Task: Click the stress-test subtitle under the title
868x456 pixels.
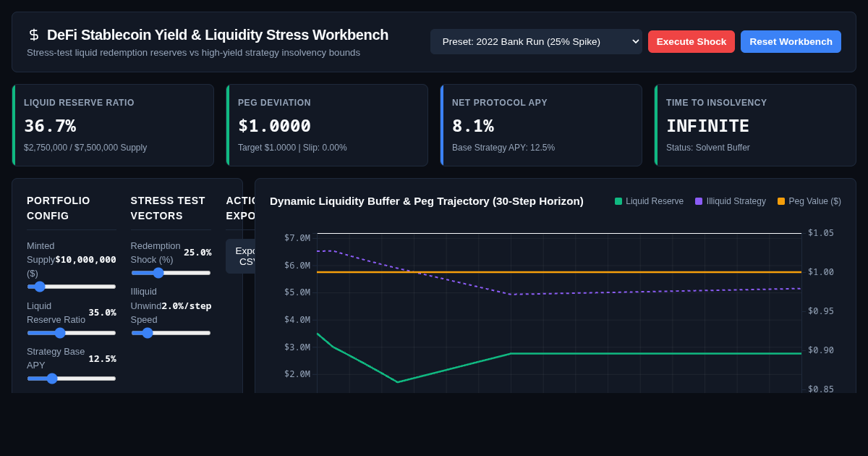Action: click(193, 53)
